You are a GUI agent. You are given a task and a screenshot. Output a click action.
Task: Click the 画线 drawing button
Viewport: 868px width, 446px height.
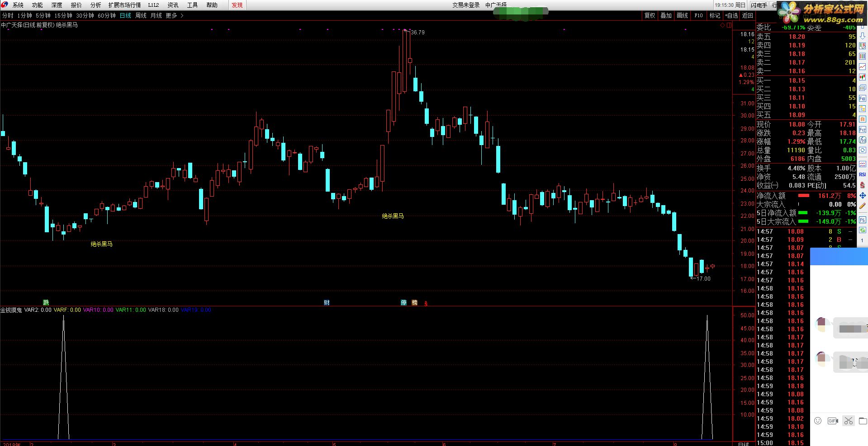point(683,15)
